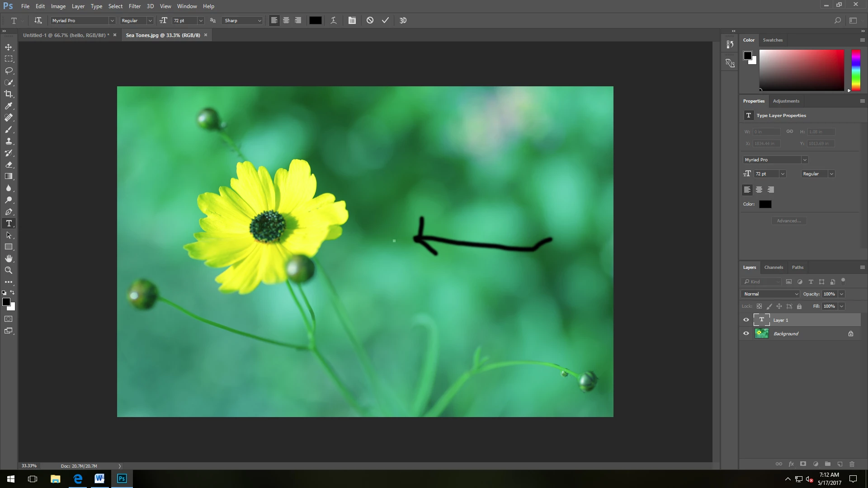Open the Myriad Pro font dropdown

point(112,21)
